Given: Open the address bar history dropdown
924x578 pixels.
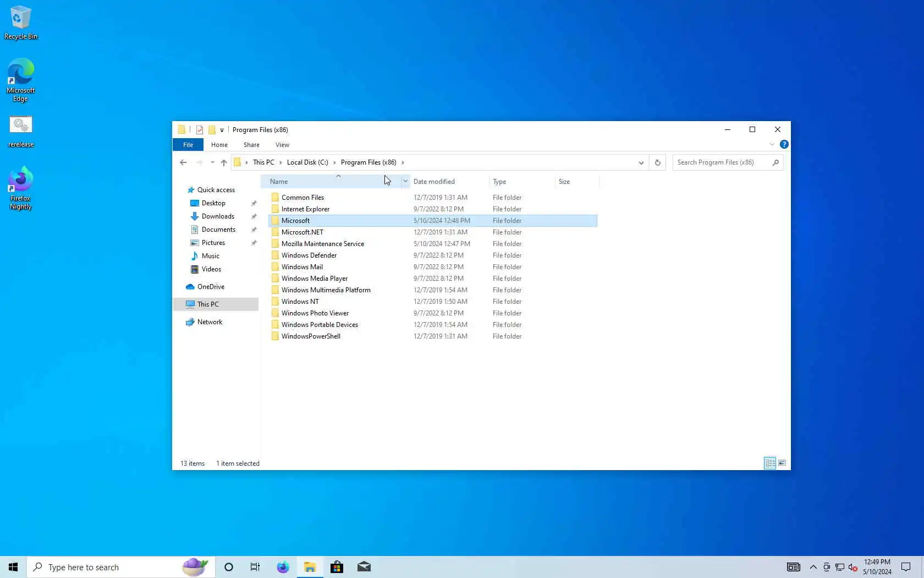Looking at the screenshot, I should point(641,162).
